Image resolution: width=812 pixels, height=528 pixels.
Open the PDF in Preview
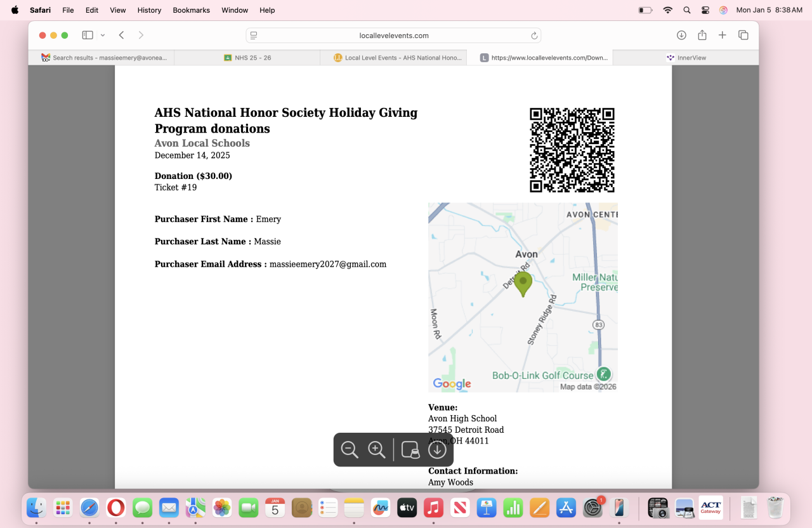410,450
